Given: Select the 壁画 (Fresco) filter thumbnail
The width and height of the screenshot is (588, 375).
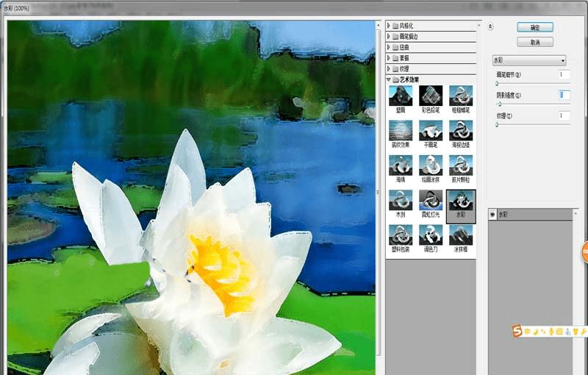Looking at the screenshot, I should point(401,96).
